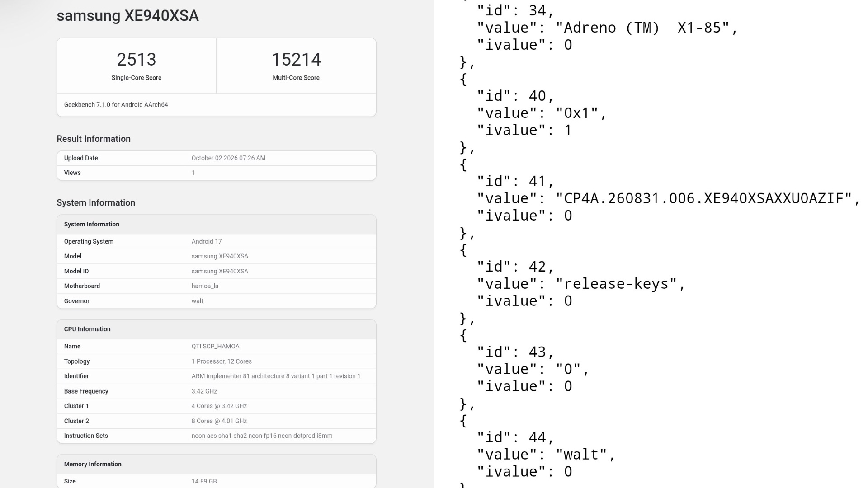868x488 pixels.
Task: Select the JSON value Adreno (TM) X1-85
Action: tap(642, 28)
